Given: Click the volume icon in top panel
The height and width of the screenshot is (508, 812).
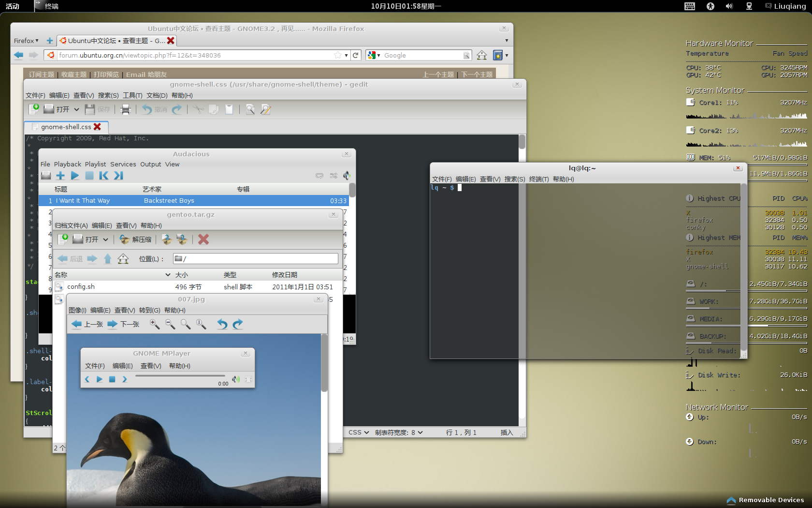Looking at the screenshot, I should [729, 6].
